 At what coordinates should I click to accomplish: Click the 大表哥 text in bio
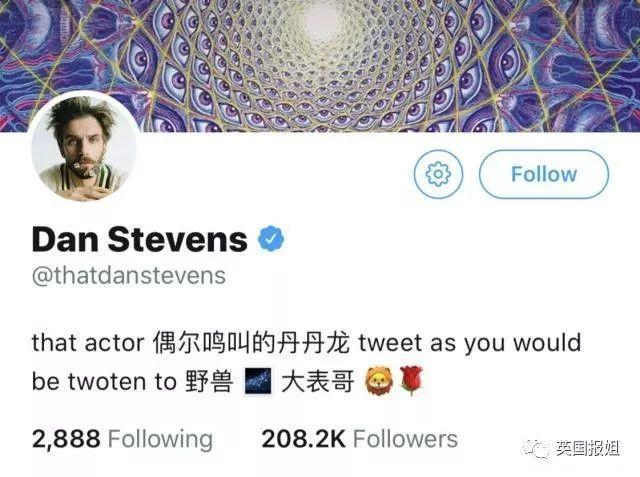[317, 382]
